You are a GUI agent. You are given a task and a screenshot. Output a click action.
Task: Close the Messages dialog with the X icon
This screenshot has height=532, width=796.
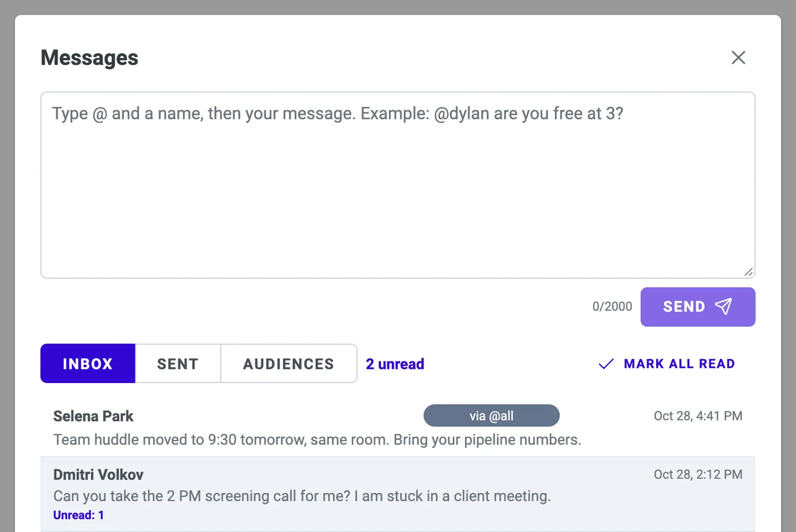coord(738,57)
